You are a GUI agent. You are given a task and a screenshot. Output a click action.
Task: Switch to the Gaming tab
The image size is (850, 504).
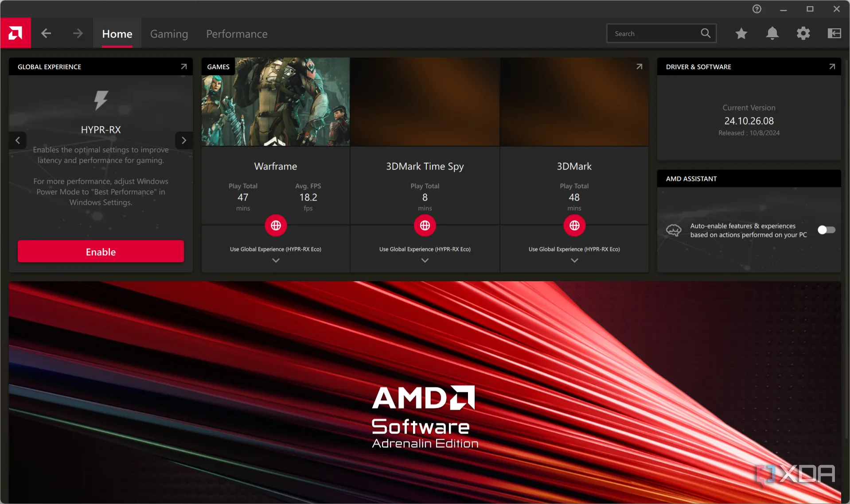(x=169, y=34)
